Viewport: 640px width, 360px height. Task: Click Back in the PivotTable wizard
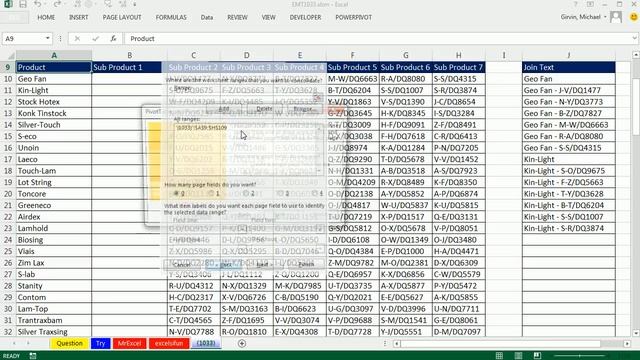click(224, 264)
